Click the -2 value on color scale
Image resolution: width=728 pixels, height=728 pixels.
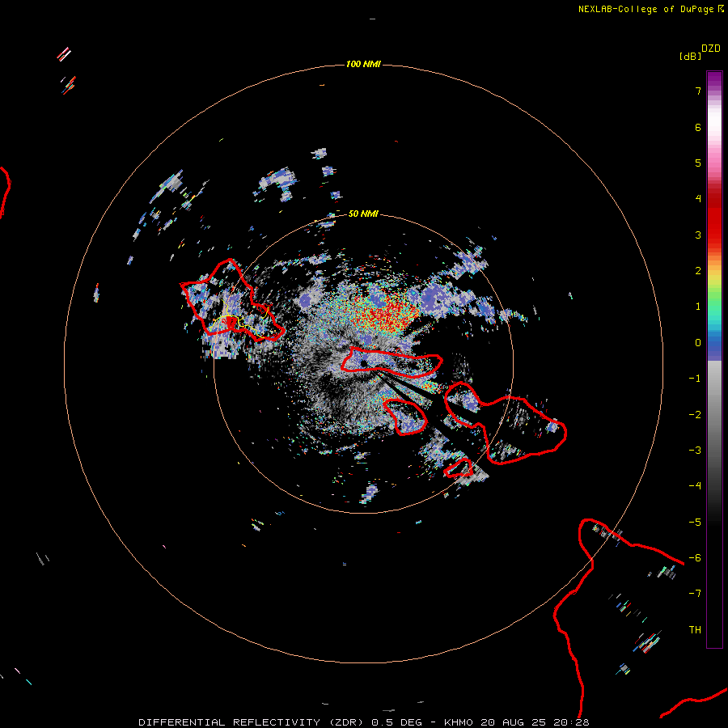coord(695,415)
